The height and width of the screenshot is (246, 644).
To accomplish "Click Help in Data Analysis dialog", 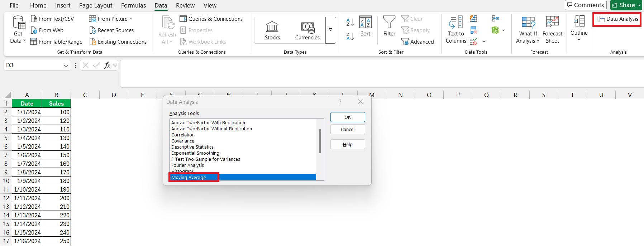I will click(348, 144).
